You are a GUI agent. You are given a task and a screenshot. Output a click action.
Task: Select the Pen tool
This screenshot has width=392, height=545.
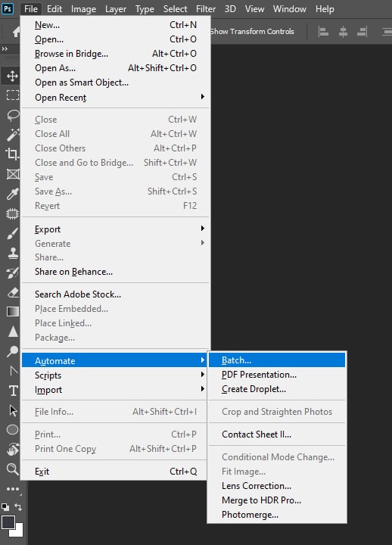click(13, 371)
